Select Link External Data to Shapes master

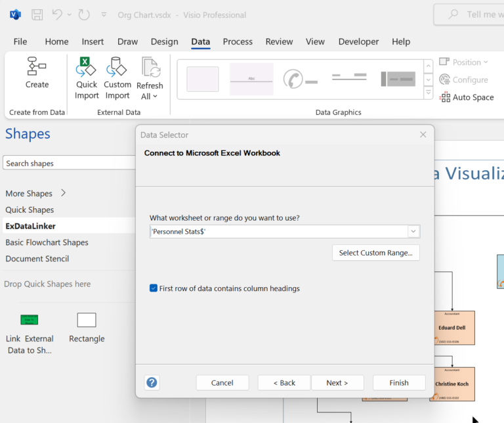tap(29, 320)
